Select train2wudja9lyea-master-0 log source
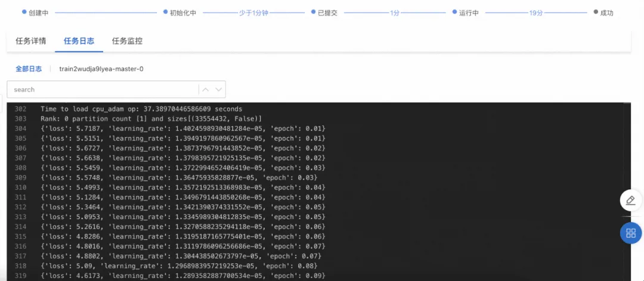This screenshot has width=644, height=281. [101, 69]
